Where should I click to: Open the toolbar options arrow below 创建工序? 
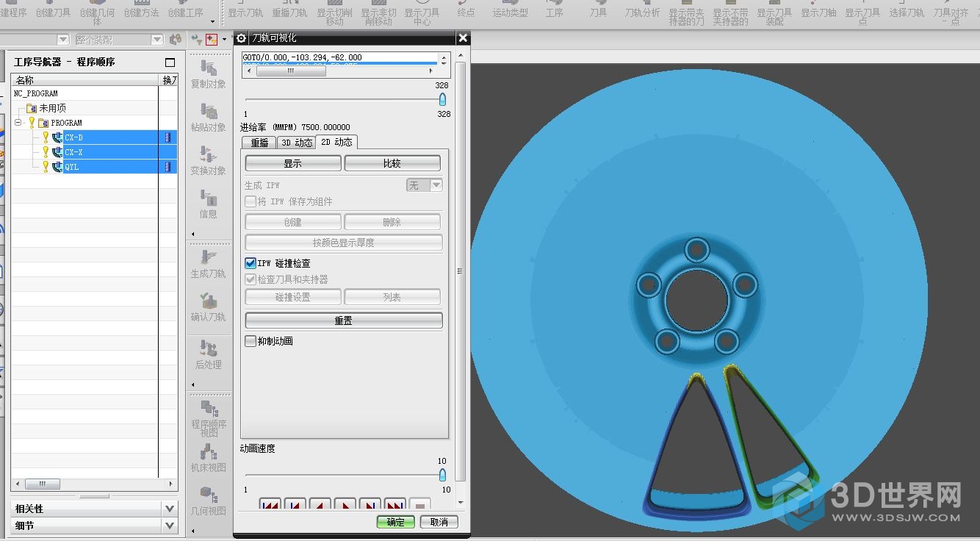213,22
